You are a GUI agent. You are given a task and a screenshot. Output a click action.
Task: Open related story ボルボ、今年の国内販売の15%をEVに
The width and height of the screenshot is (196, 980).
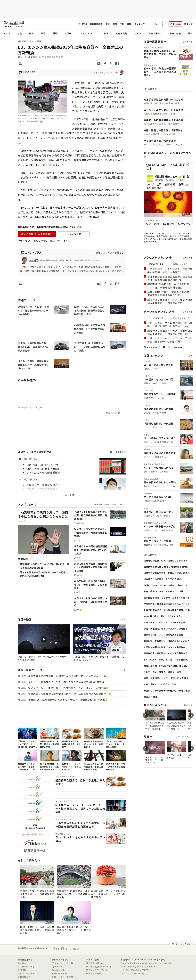(33, 347)
